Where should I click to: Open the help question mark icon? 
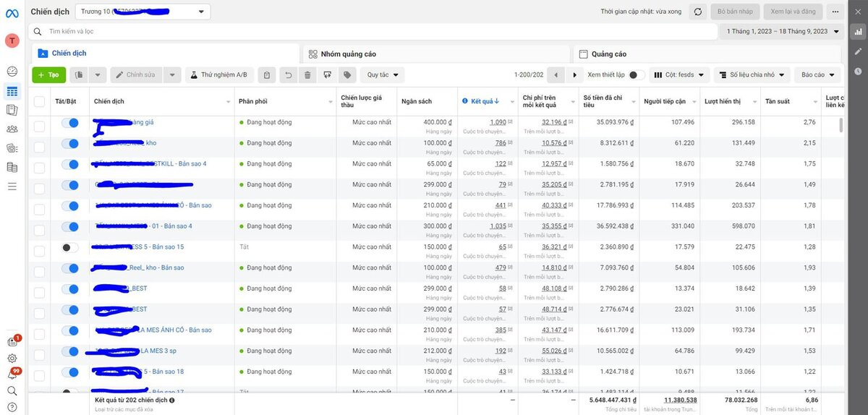tap(12, 407)
